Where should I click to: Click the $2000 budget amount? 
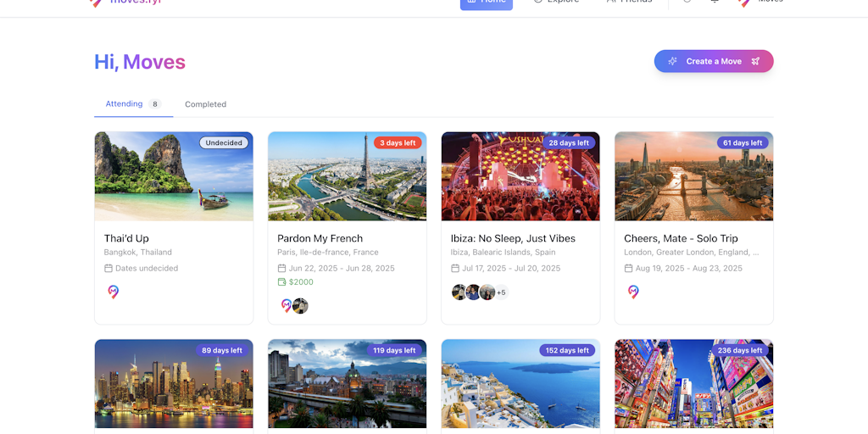(x=301, y=281)
